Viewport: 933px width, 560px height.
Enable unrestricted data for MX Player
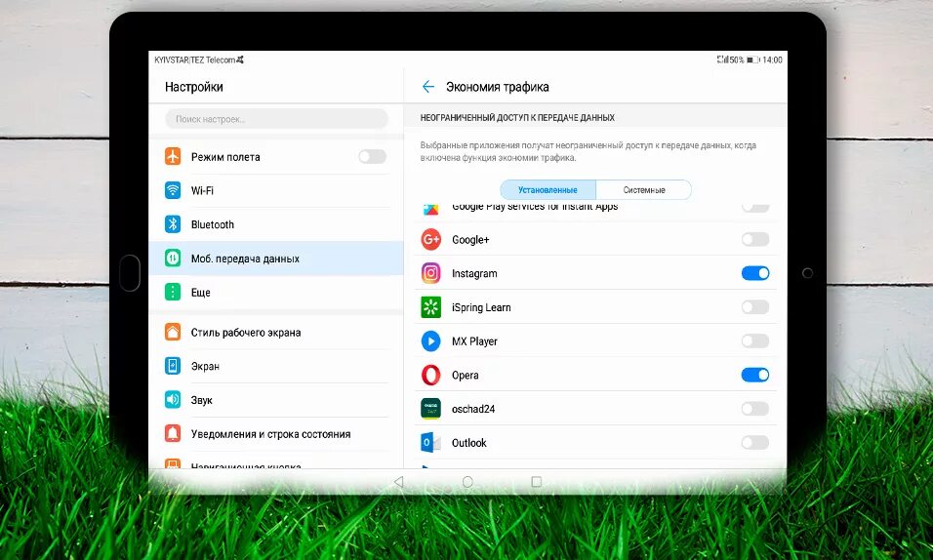(755, 341)
